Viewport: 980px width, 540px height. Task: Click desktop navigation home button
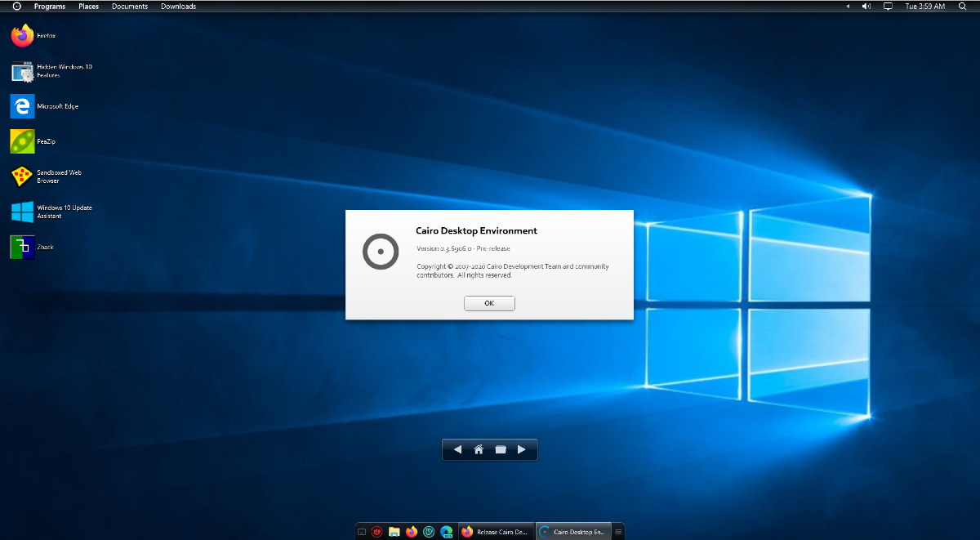tap(479, 449)
